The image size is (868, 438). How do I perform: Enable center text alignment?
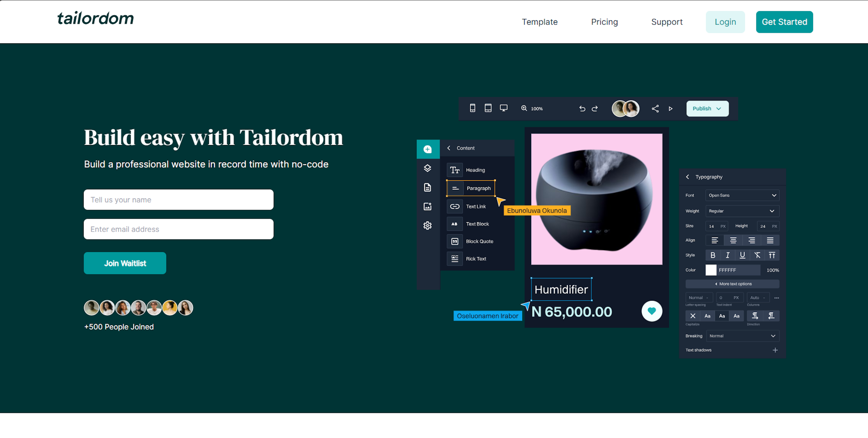coord(733,240)
